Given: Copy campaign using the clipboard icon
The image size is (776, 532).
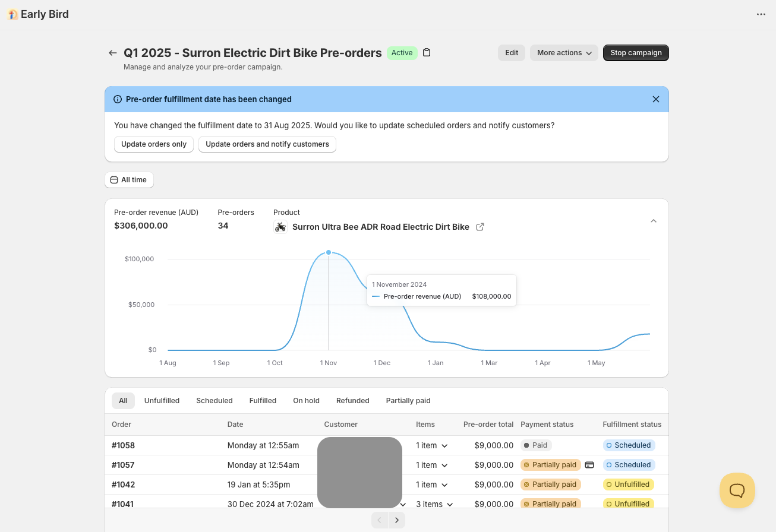Looking at the screenshot, I should click(x=427, y=52).
